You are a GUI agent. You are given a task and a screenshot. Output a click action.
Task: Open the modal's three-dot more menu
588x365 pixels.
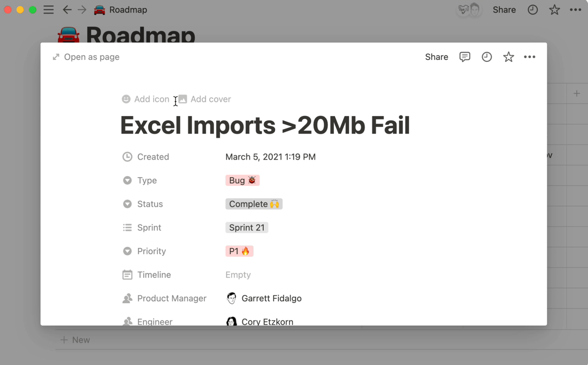tap(530, 57)
